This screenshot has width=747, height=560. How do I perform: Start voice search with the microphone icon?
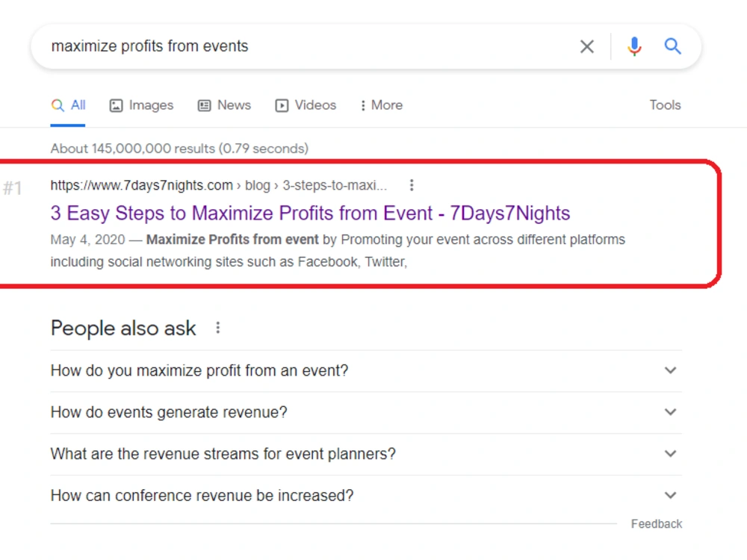click(x=634, y=46)
